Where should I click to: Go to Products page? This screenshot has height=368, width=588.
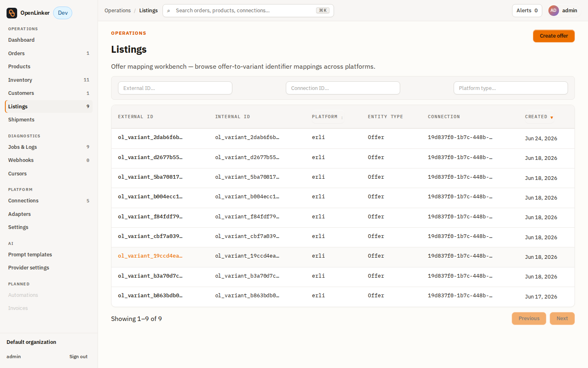tap(49, 67)
